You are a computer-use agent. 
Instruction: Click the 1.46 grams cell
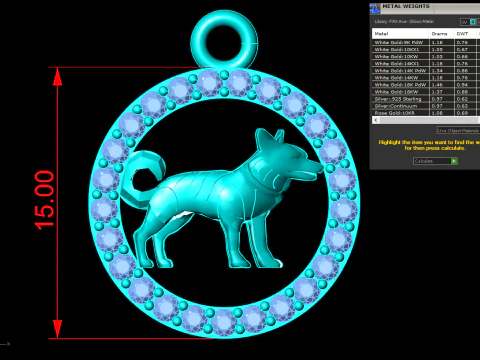coord(441,85)
